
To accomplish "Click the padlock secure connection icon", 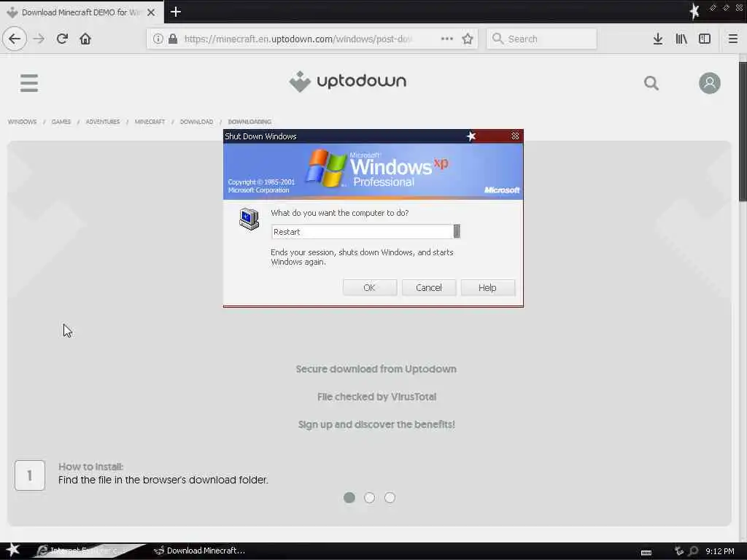I will click(173, 39).
